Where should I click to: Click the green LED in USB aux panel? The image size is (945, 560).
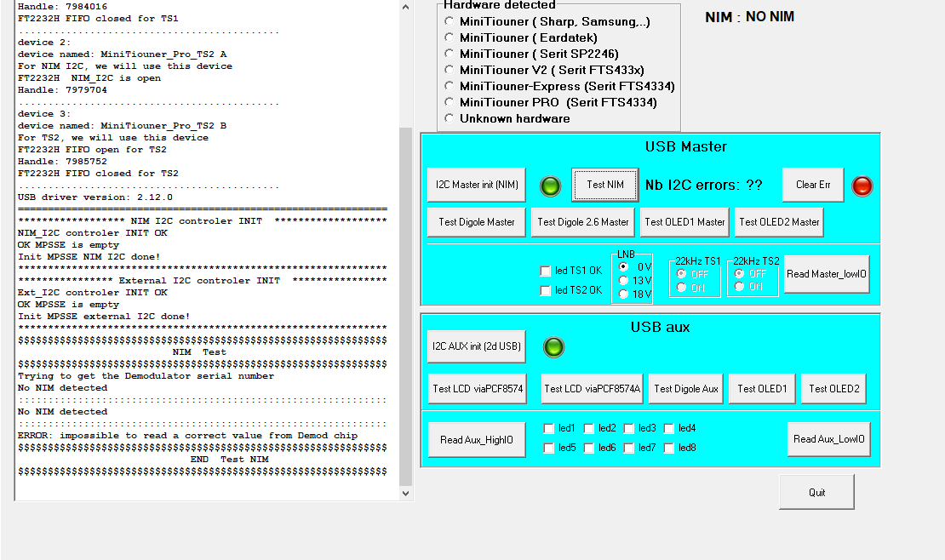point(553,347)
